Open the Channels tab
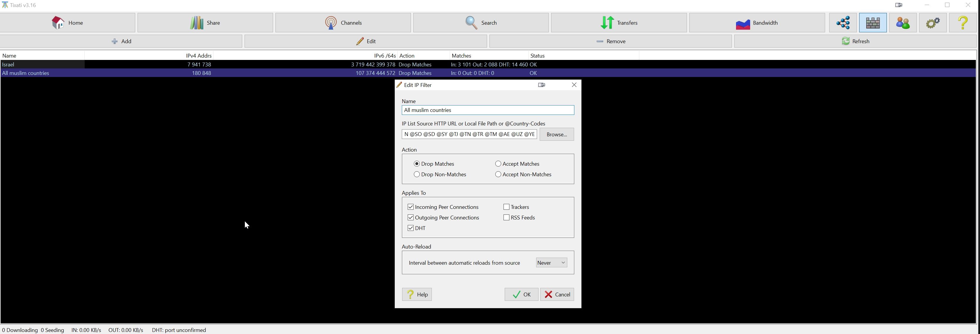 [x=343, y=23]
